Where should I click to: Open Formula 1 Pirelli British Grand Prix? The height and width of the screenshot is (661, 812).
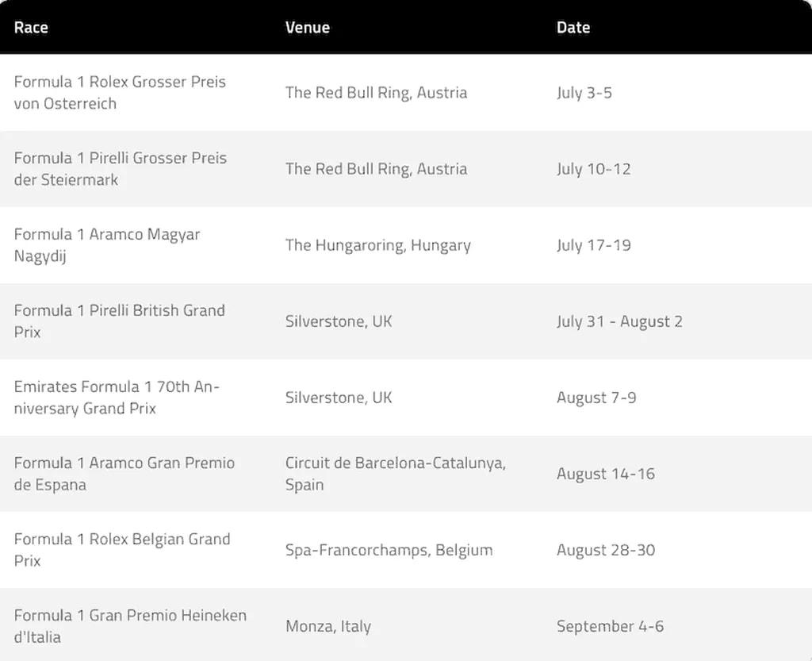[x=119, y=321]
